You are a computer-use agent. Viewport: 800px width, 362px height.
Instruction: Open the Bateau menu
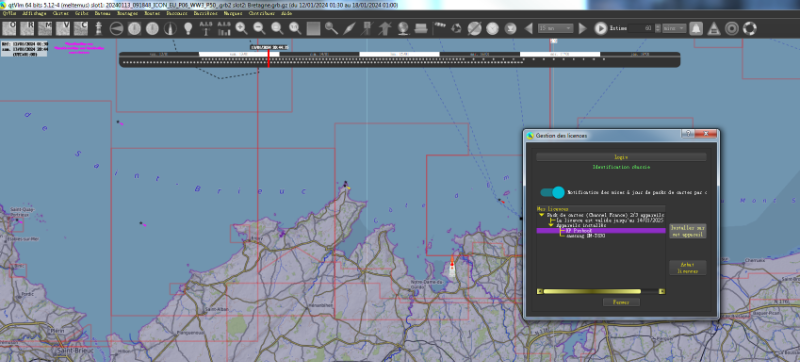(103, 13)
